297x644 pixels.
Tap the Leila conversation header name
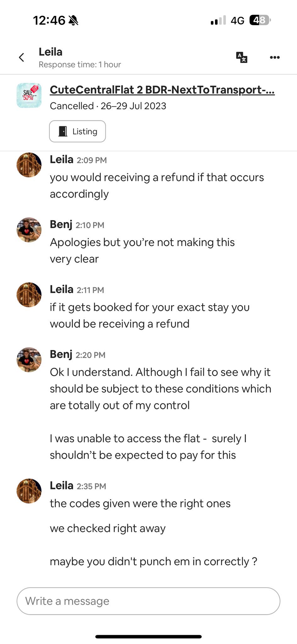pos(51,52)
